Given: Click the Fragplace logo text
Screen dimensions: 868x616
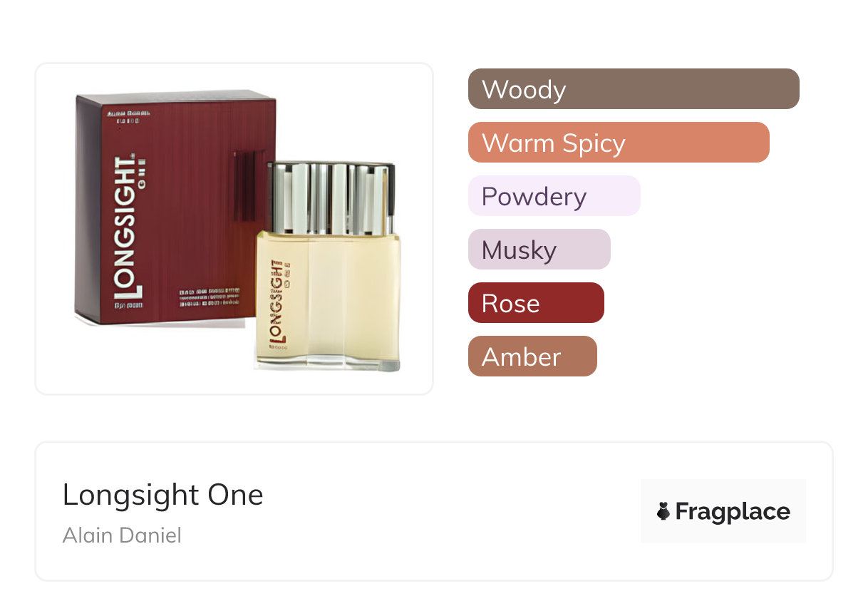Looking at the screenshot, I should point(733,511).
